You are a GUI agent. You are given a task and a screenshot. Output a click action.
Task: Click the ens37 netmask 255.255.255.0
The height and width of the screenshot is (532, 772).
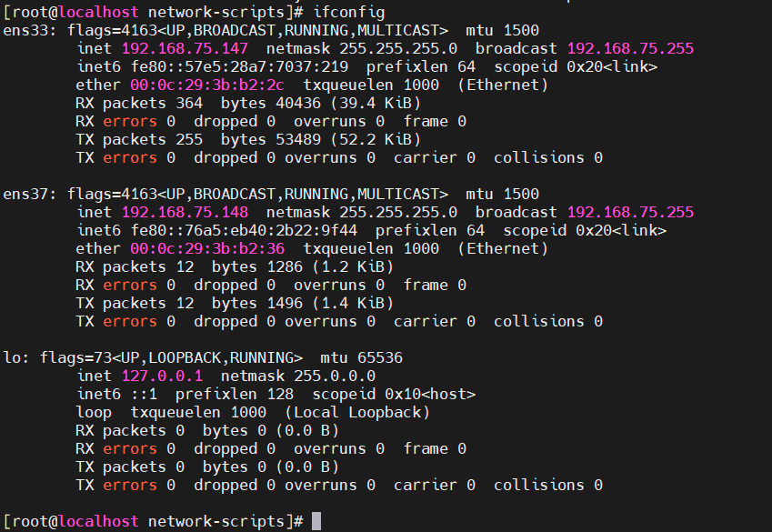tap(398, 212)
